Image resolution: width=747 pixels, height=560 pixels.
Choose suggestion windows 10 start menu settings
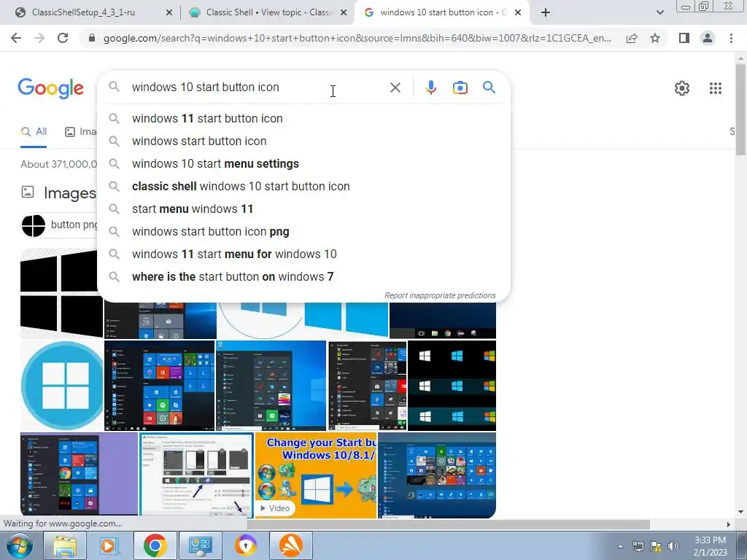303,164
